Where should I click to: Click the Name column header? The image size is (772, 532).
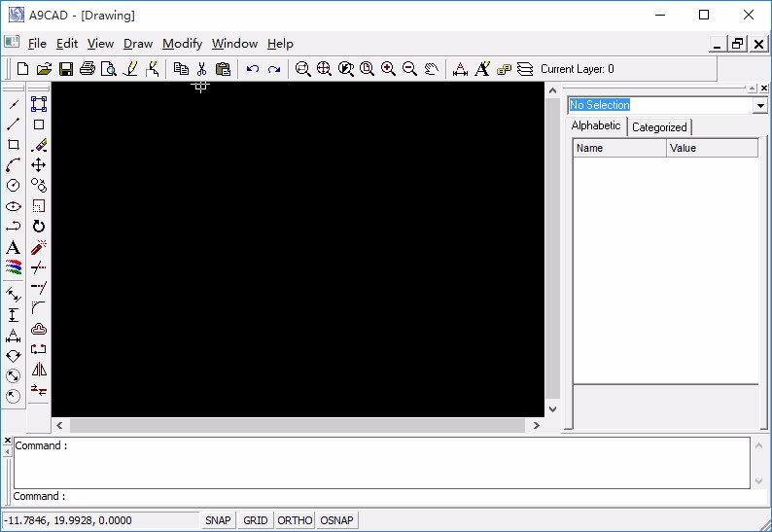pos(619,148)
